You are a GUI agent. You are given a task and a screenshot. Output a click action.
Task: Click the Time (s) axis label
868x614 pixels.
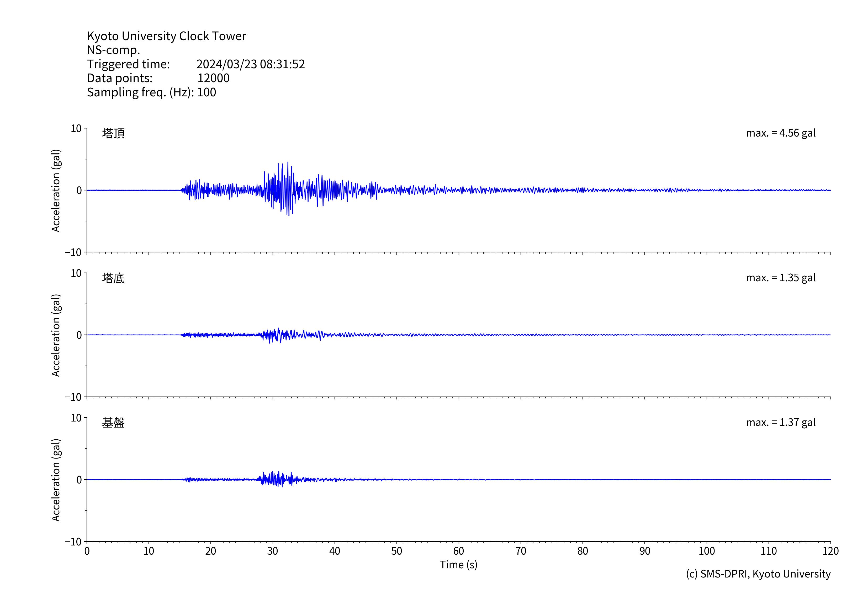point(458,564)
